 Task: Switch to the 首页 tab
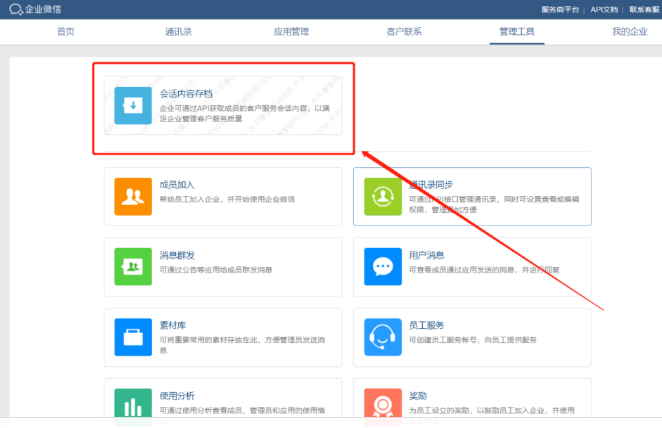click(65, 32)
